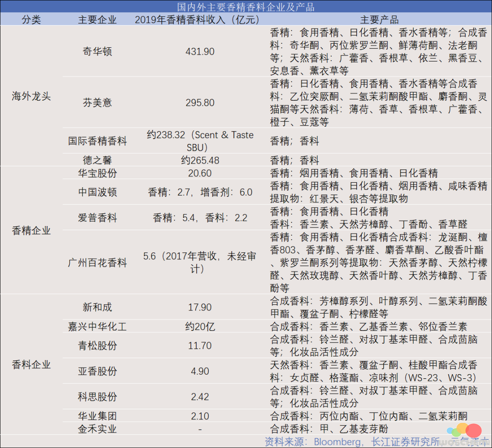The height and width of the screenshot is (448, 492).
Task: Select the 中国波顿 main products description
Action: [x=379, y=192]
